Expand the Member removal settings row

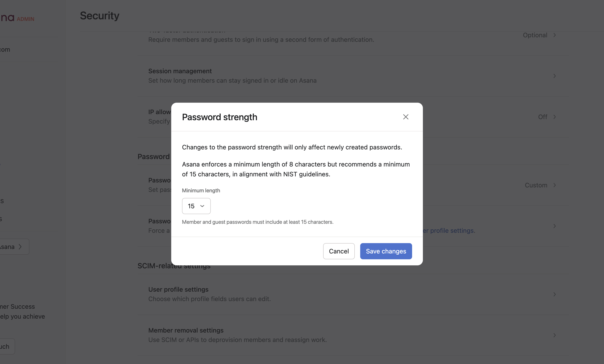555,335
